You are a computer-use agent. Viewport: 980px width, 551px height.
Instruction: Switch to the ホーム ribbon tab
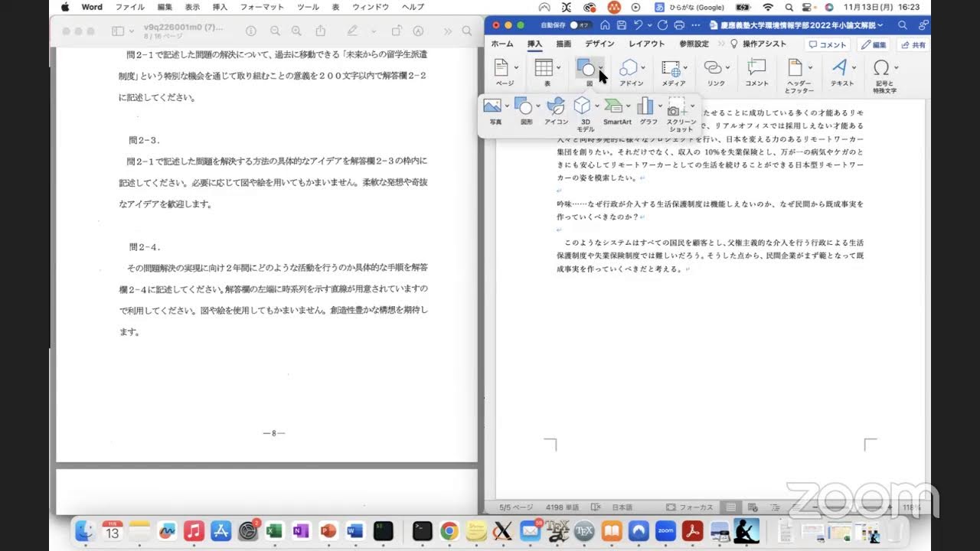[502, 44]
